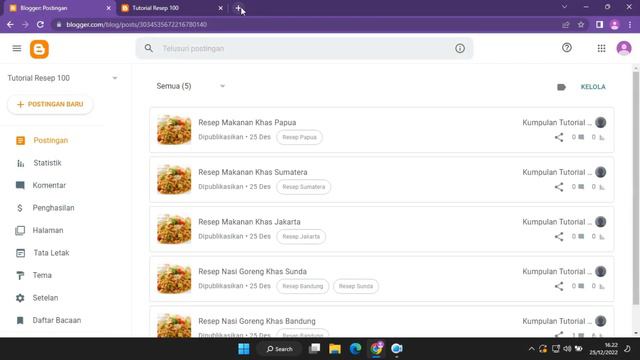Expand the Tutorial Resep 100 blog selector
The image size is (640, 360).
click(x=115, y=78)
